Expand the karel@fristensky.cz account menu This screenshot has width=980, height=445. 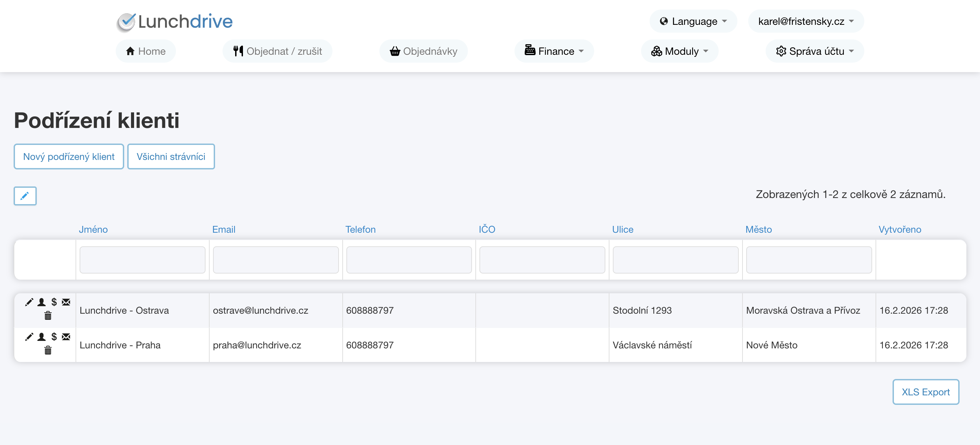(805, 21)
